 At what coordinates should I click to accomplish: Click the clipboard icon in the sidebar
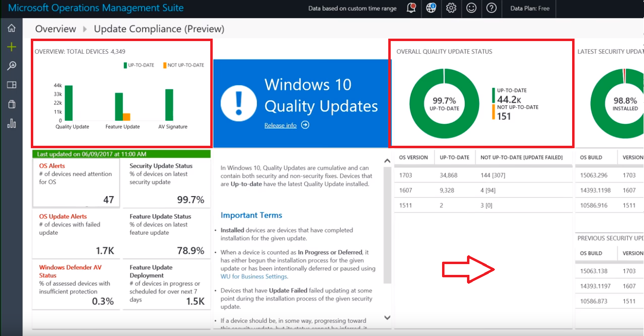tap(12, 104)
